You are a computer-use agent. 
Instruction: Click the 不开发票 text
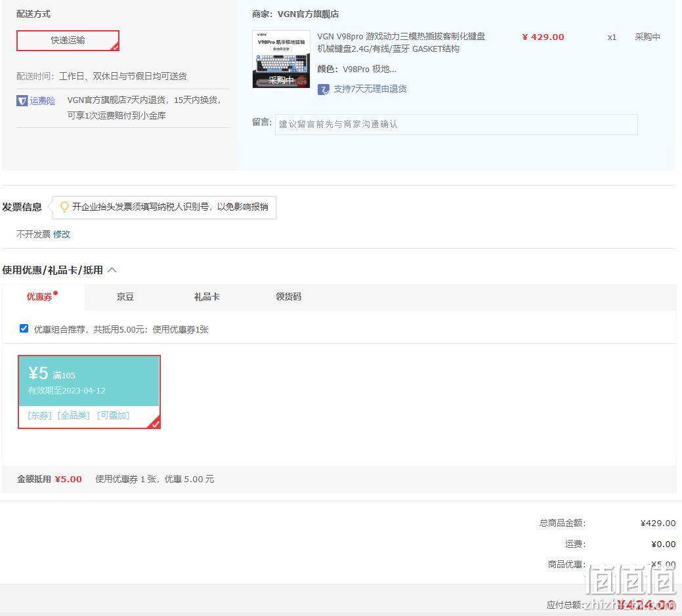(33, 234)
